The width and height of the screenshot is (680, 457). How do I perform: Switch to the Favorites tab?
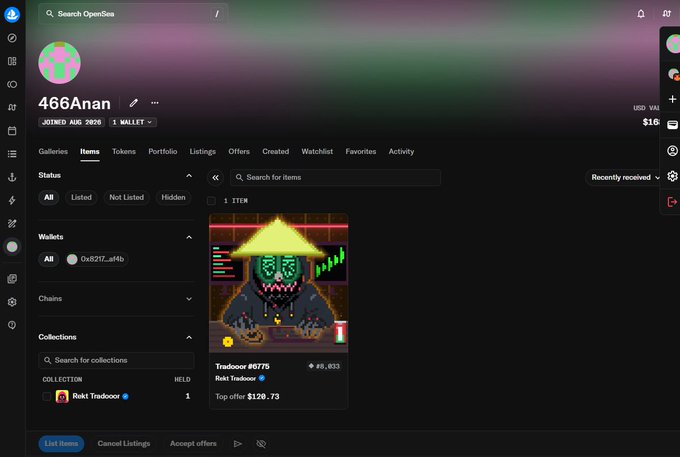click(x=361, y=151)
